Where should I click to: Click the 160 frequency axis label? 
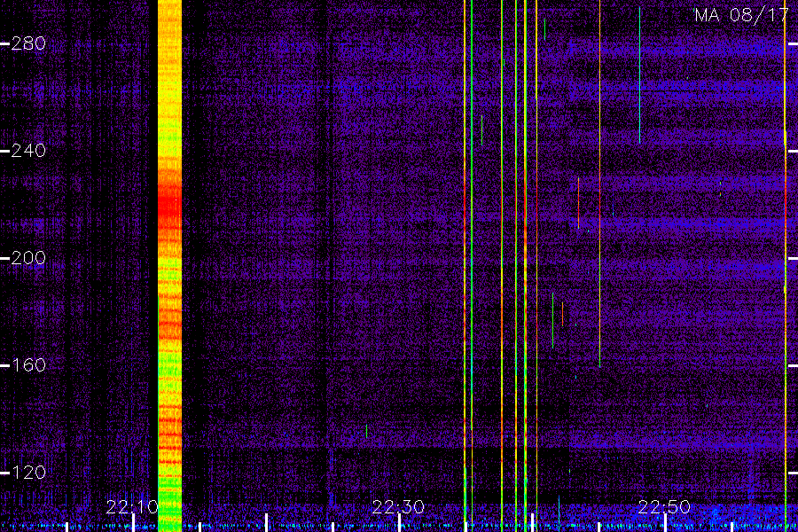pos(28,365)
